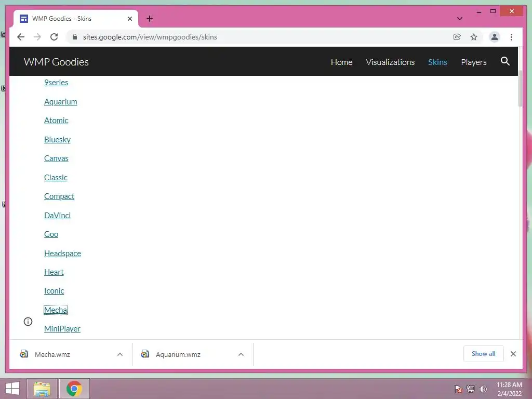Open the Visualizations nav item
Viewport: 532px width, 399px height.
[x=390, y=62]
